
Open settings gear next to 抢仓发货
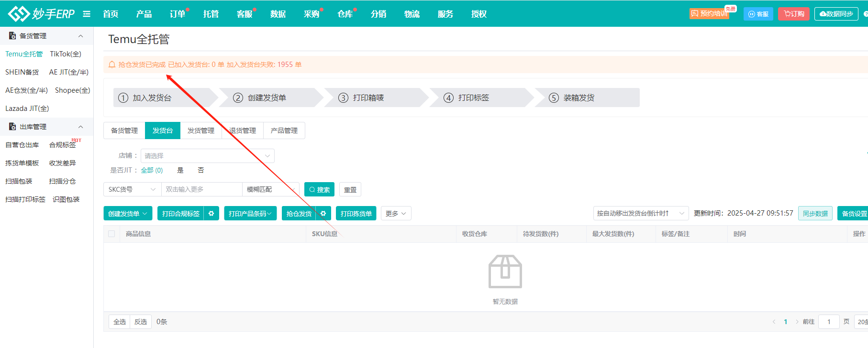click(323, 214)
